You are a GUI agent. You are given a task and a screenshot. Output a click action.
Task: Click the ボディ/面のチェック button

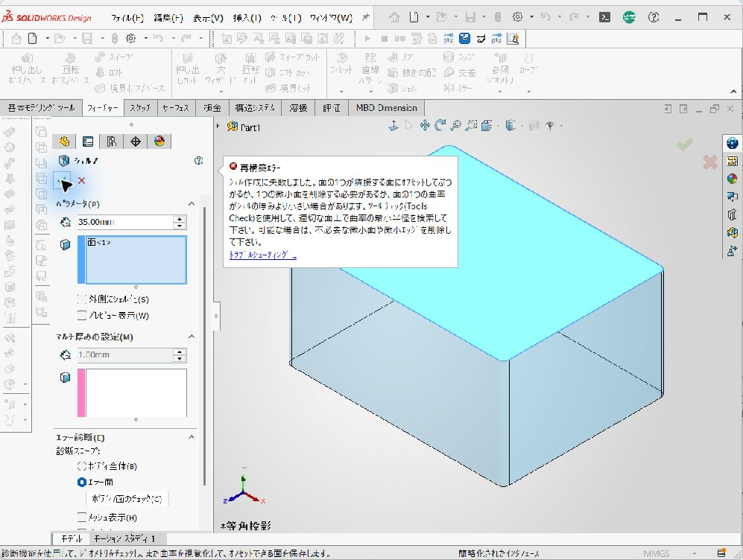[127, 498]
